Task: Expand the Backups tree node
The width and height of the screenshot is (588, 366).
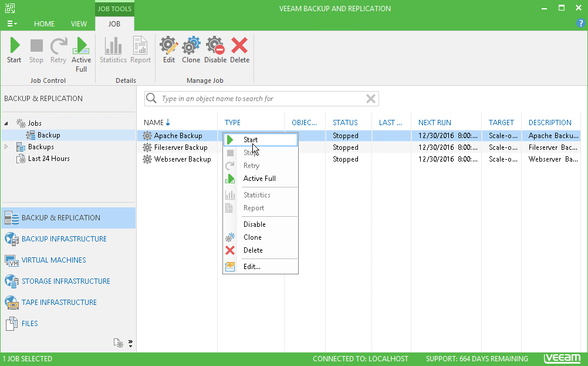Action: tap(6, 147)
